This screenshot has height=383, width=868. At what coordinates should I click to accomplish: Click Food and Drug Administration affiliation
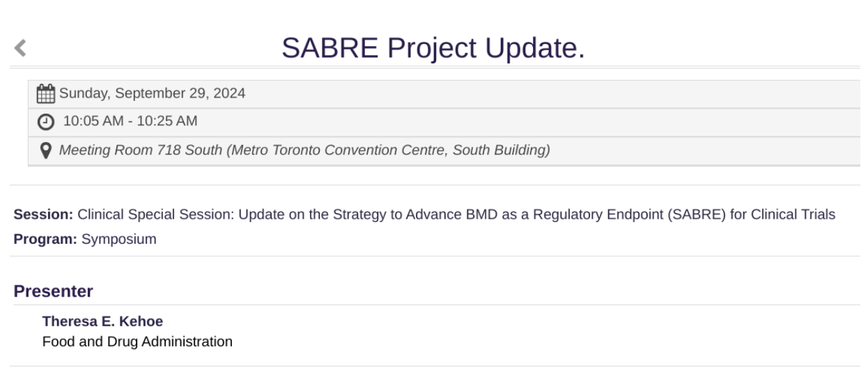point(137,342)
